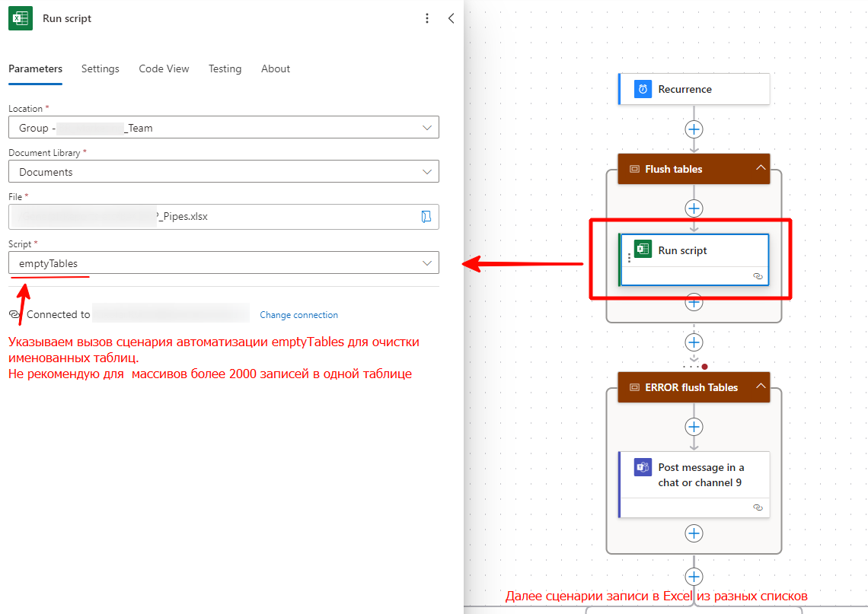Open the Script dropdown showing emptyTables
The image size is (868, 614).
tap(427, 263)
